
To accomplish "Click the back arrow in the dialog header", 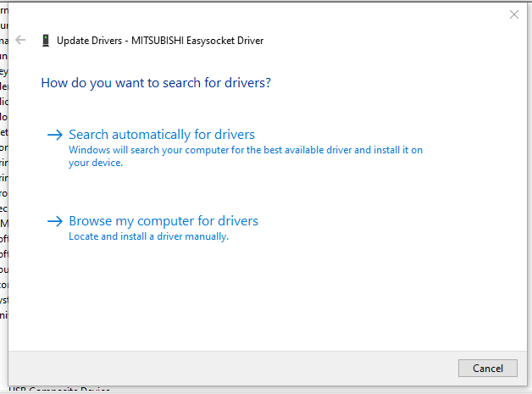I will 20,40.
